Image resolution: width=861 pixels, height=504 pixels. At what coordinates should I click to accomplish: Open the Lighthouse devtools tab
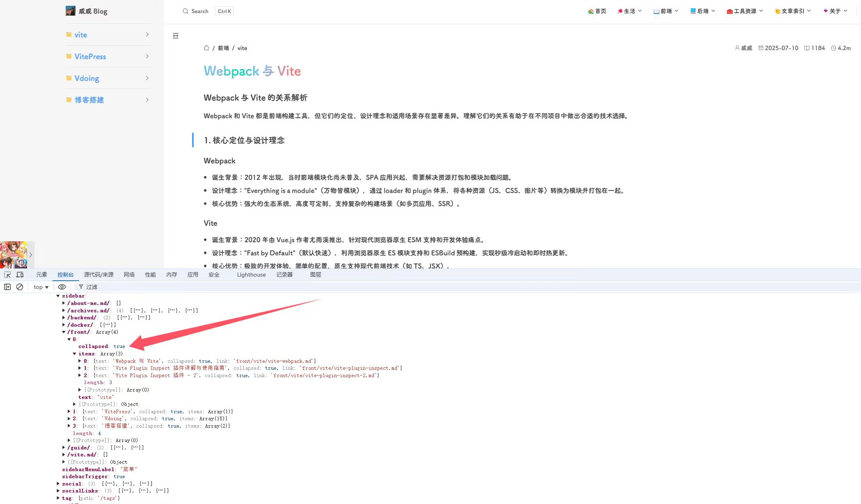[x=251, y=275]
